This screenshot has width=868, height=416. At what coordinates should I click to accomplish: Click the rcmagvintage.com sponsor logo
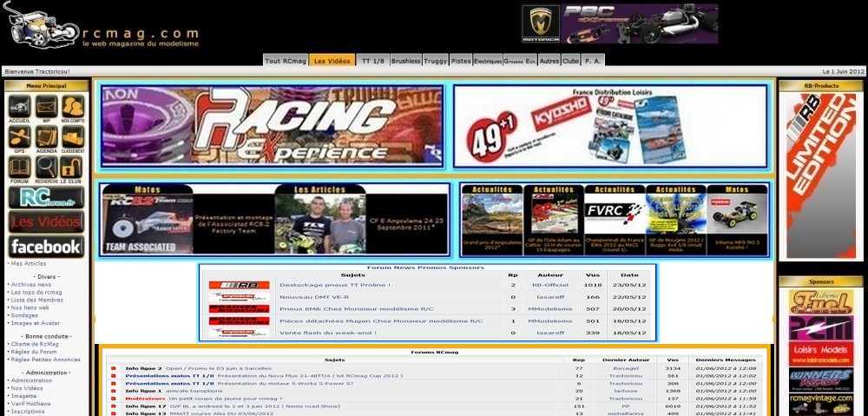click(821, 405)
